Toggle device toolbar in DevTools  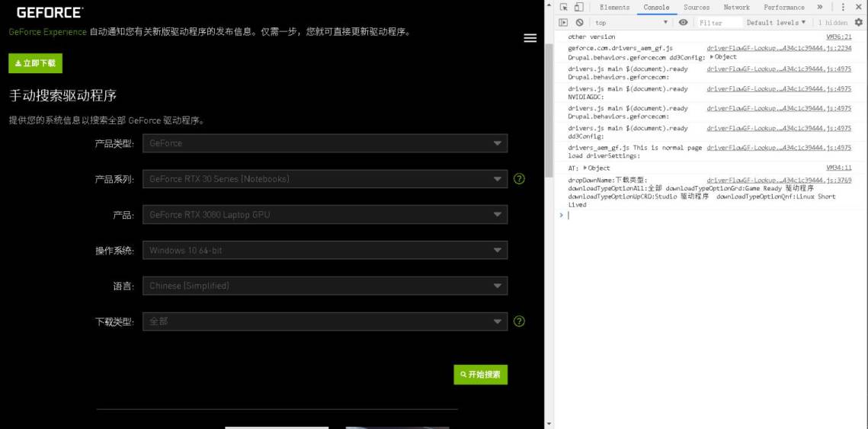pos(578,7)
